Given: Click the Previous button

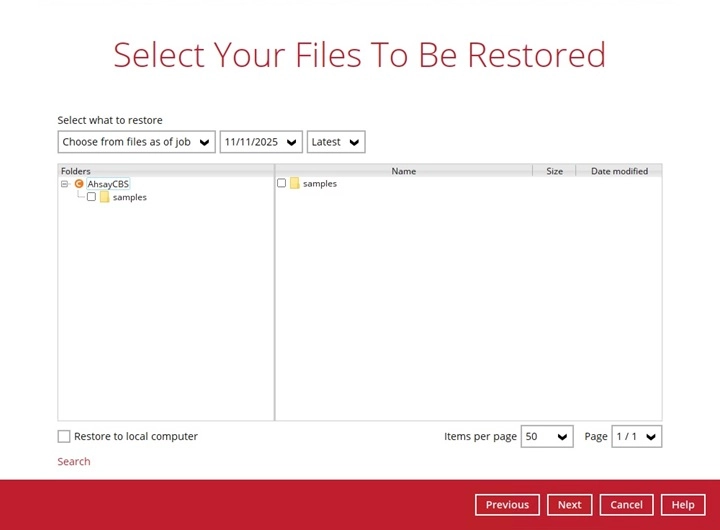Looking at the screenshot, I should pyautogui.click(x=507, y=505).
